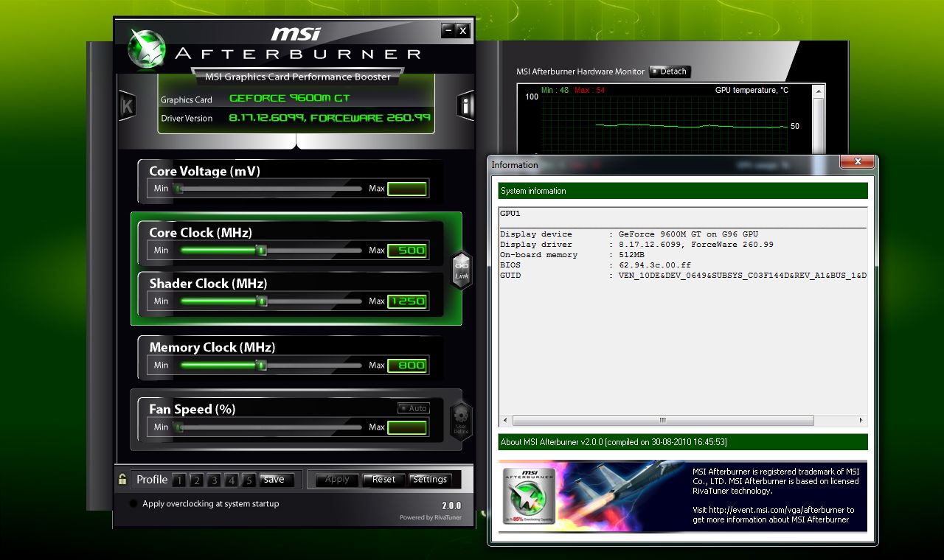Minimize the Afterburner main window
This screenshot has width=944, height=560.
(x=448, y=30)
